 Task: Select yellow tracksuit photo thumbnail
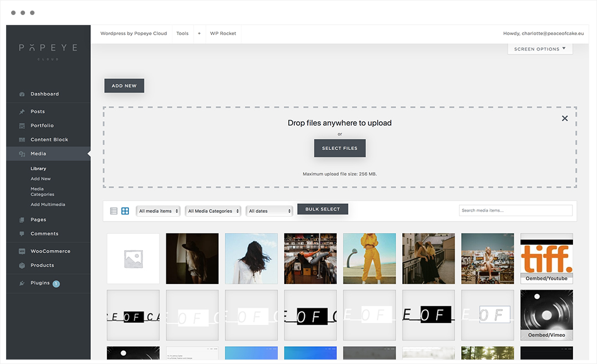(x=369, y=258)
